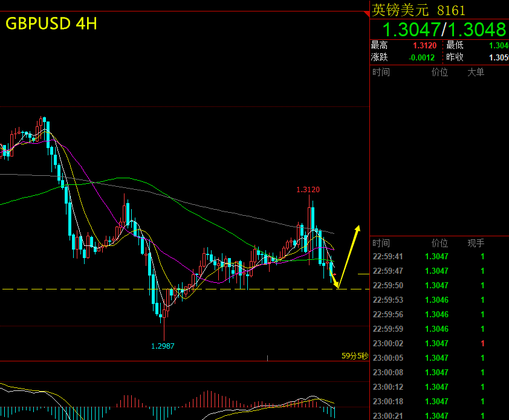This screenshot has width=509, height=420.
Task: Click the 现手 column header
Action: (476, 243)
